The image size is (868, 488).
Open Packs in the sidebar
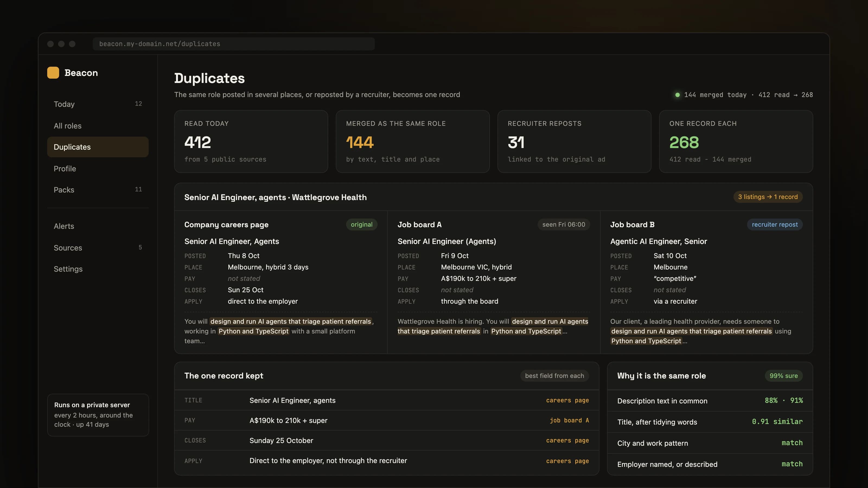[98, 190]
